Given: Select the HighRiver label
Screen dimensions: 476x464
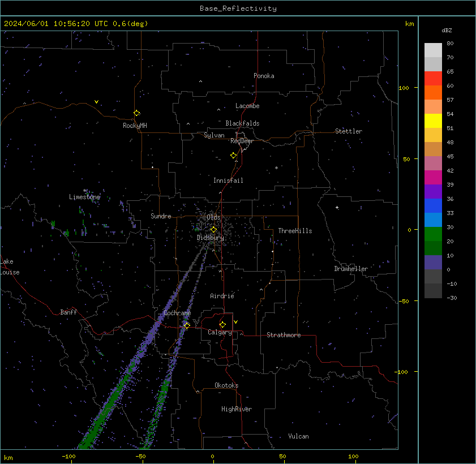Looking at the screenshot, I should [237, 409].
